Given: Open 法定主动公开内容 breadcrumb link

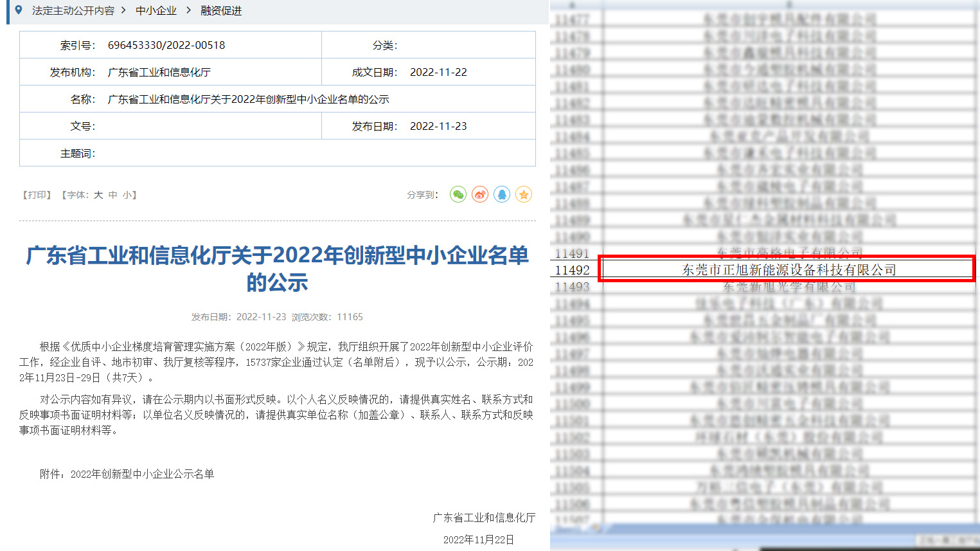Looking at the screenshot, I should coord(73,11).
